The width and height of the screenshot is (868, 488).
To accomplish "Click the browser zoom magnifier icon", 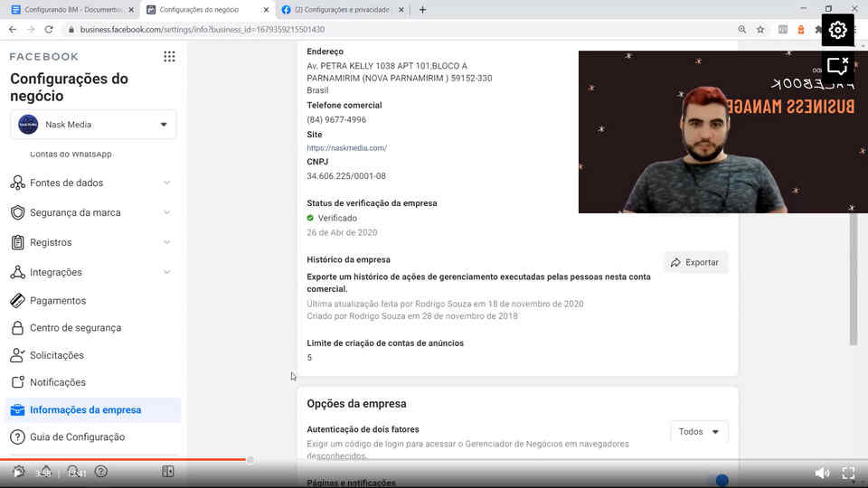I will [741, 29].
